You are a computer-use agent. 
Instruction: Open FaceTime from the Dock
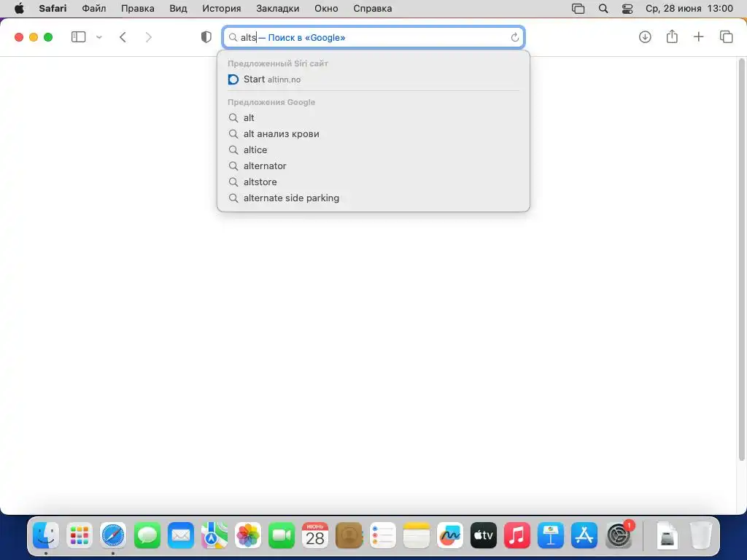pyautogui.click(x=282, y=535)
